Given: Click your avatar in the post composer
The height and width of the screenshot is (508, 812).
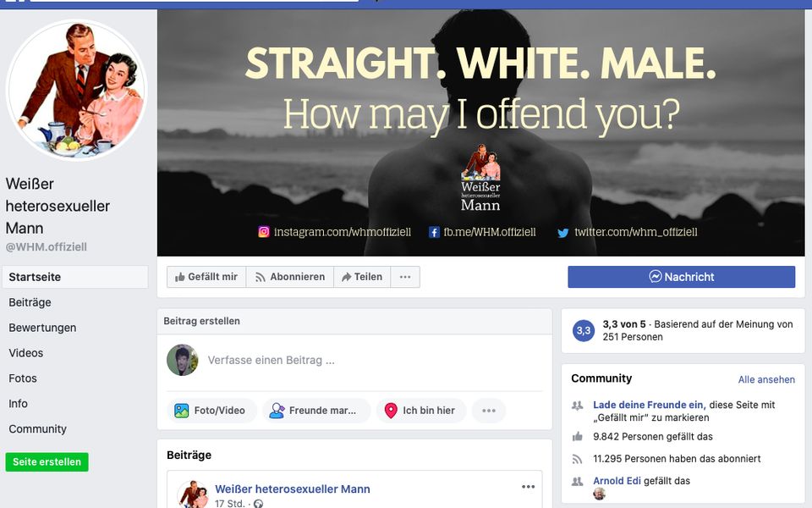Looking at the screenshot, I should click(182, 360).
